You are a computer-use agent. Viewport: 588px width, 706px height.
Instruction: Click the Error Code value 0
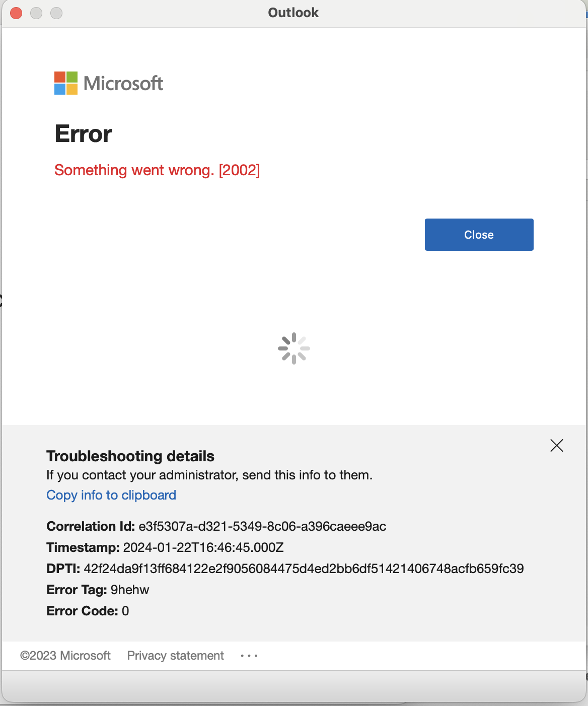[125, 611]
